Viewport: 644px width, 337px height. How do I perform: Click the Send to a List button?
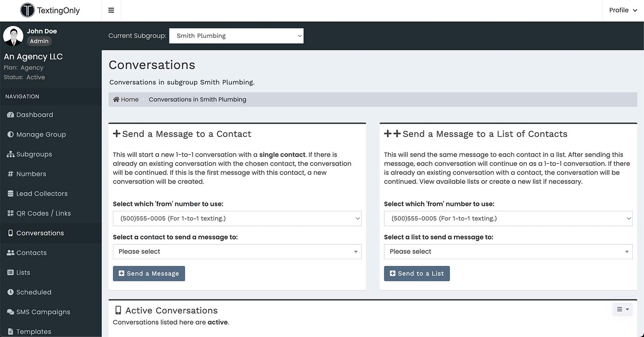(x=416, y=273)
